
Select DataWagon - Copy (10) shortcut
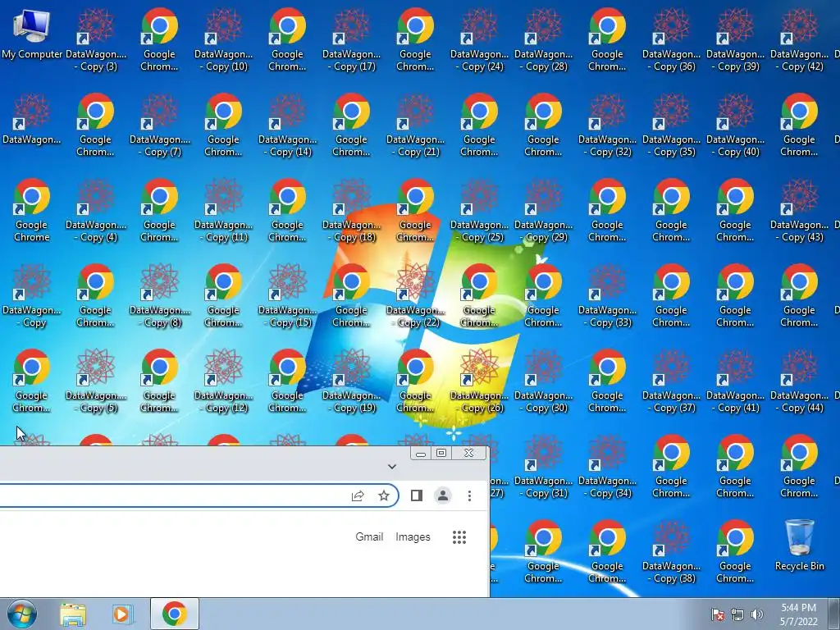pos(223,40)
